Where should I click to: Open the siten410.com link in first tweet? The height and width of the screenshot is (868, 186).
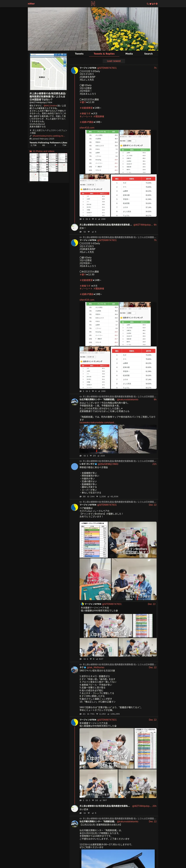click(87, 128)
